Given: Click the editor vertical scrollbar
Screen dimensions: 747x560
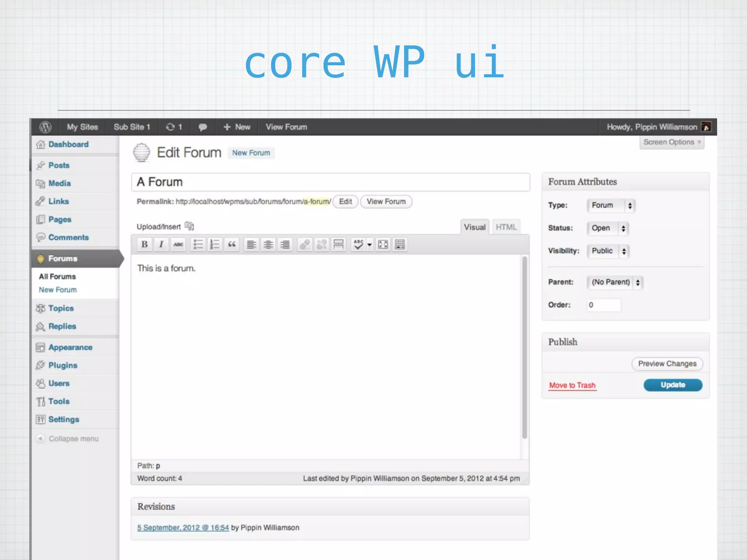Looking at the screenshot, I should point(525,347).
